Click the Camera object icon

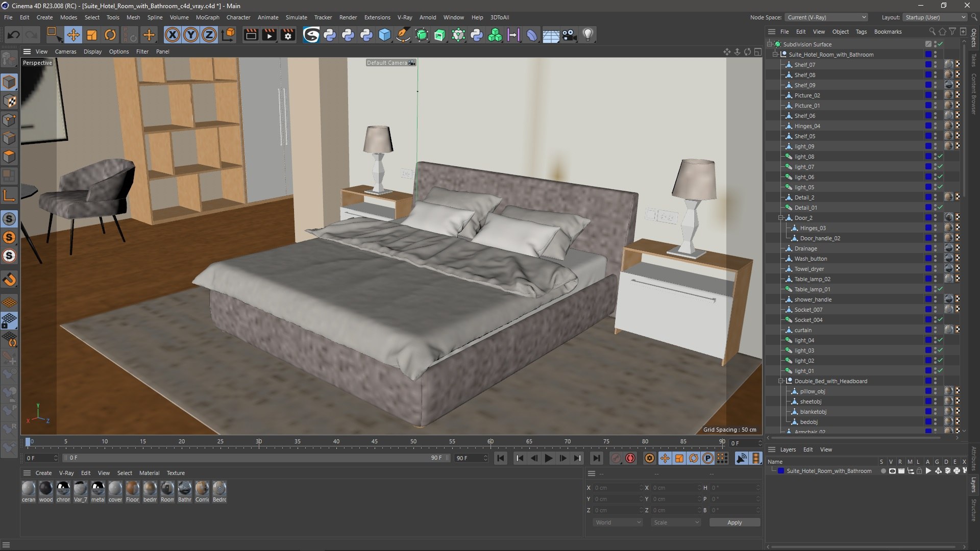pyautogui.click(x=569, y=35)
